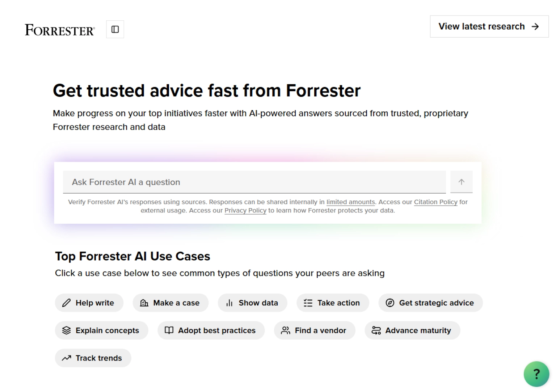Click the pencil icon on Help write
This screenshot has width=560, height=392.
click(67, 303)
